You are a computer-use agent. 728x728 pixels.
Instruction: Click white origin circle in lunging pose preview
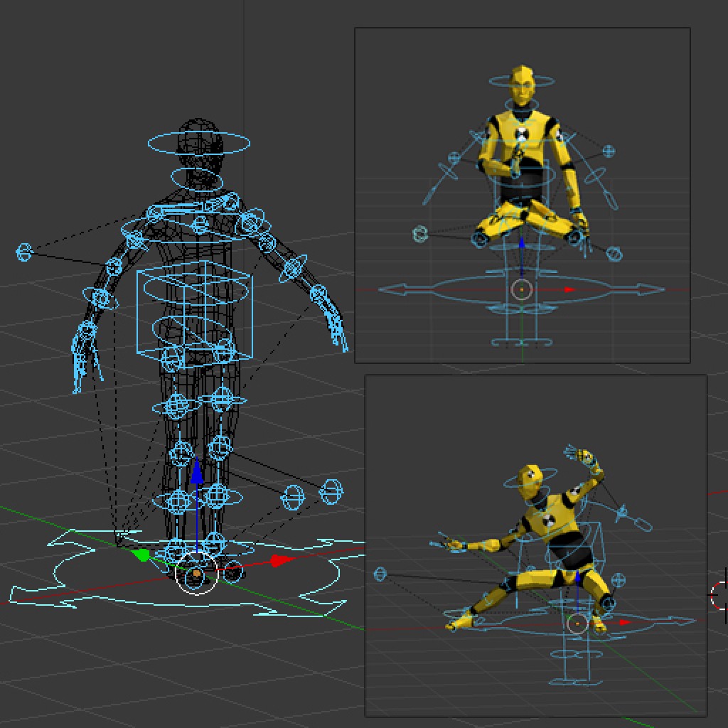(x=577, y=624)
